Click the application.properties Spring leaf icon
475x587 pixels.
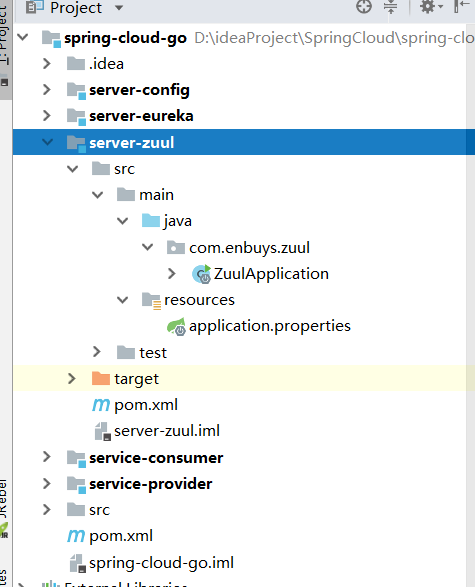[x=176, y=326]
